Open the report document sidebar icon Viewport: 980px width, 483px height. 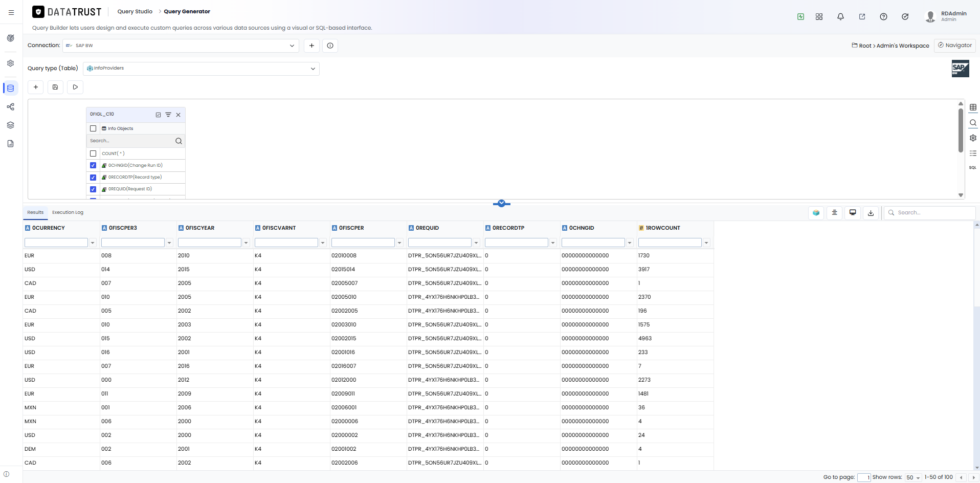pos(10,144)
